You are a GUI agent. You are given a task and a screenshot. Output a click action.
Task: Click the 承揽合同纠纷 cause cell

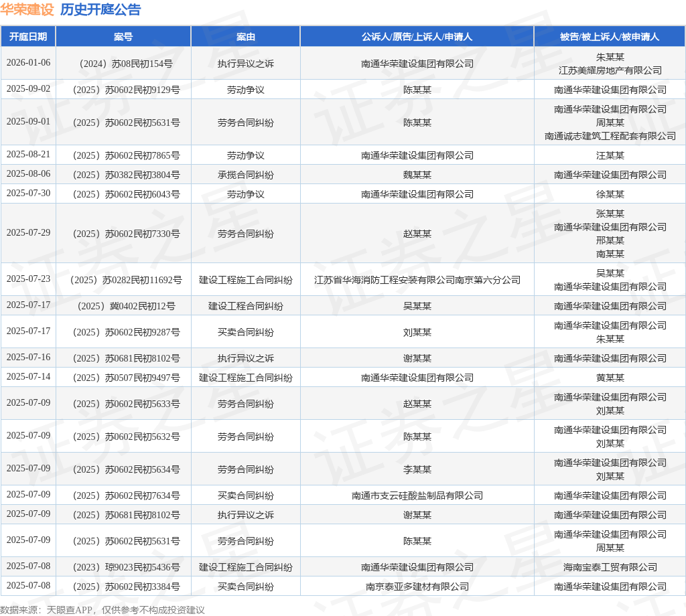[245, 175]
